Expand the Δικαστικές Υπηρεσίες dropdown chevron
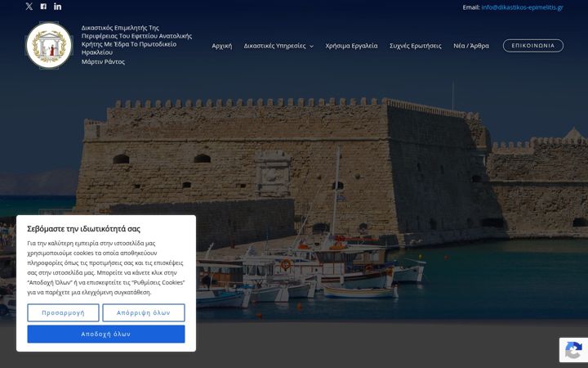Viewport: 588px width, 368px height. pyautogui.click(x=311, y=46)
